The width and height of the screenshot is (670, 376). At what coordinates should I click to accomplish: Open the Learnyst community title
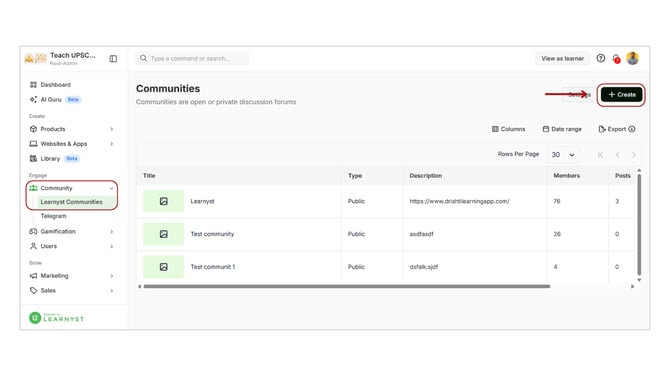pos(203,201)
